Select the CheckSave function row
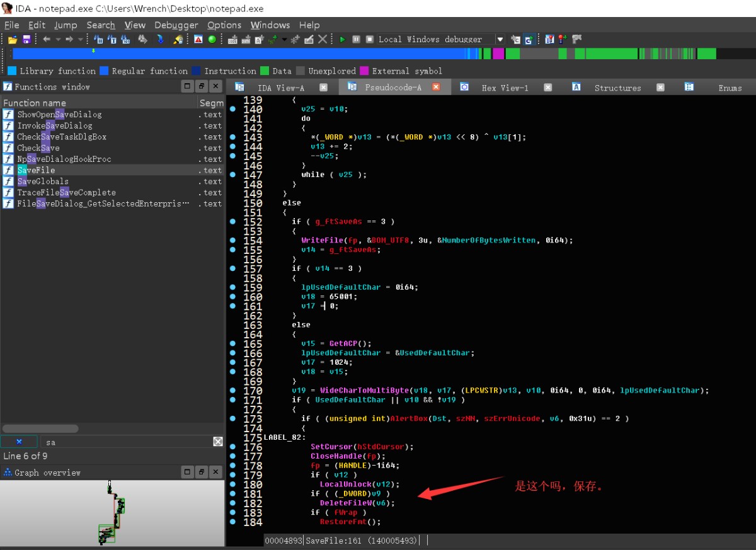 [112, 148]
